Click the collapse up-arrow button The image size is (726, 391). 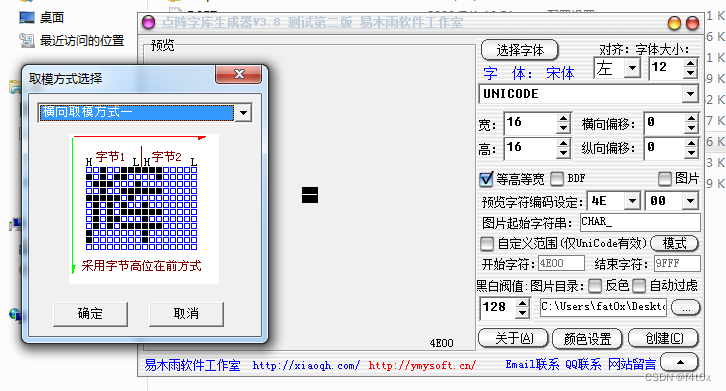tap(679, 362)
